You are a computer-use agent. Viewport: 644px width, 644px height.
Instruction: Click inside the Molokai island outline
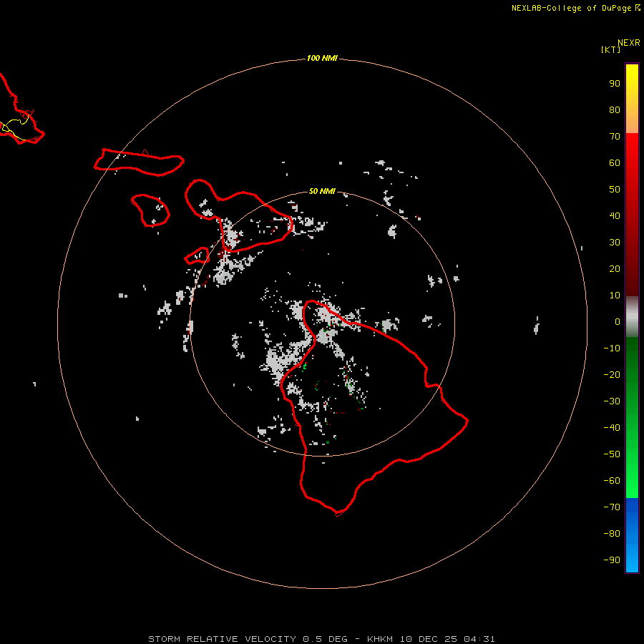(x=140, y=162)
